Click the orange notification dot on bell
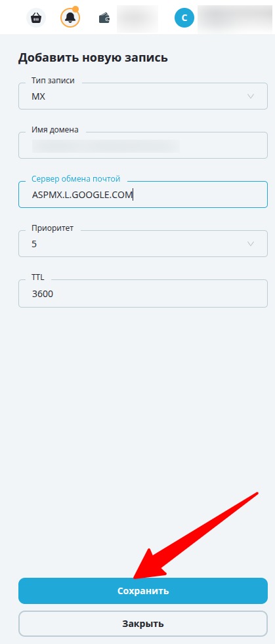 click(75, 9)
